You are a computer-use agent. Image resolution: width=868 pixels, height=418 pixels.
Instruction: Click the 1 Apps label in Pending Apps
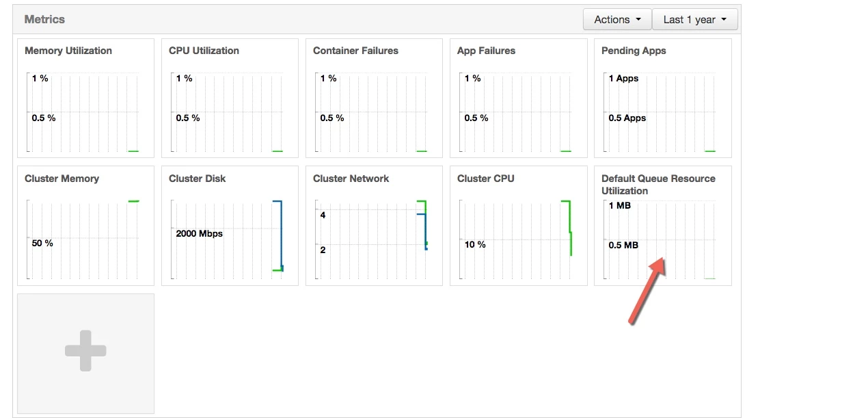click(x=623, y=79)
